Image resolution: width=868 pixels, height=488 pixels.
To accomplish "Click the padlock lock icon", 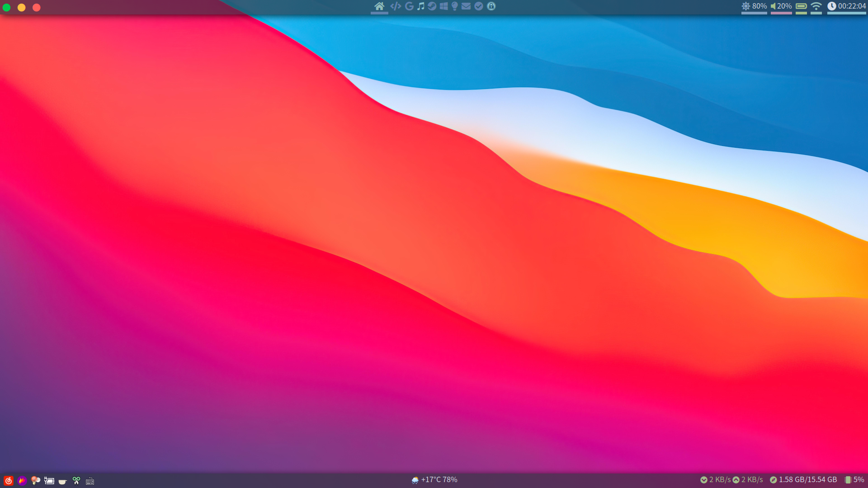I will [x=491, y=6].
